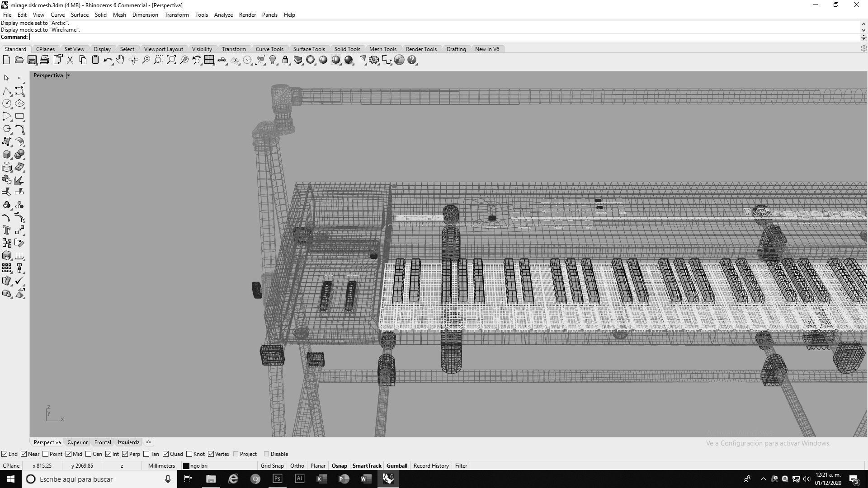Image resolution: width=868 pixels, height=488 pixels.
Task: Open a file with the folder icon
Action: [x=19, y=60]
